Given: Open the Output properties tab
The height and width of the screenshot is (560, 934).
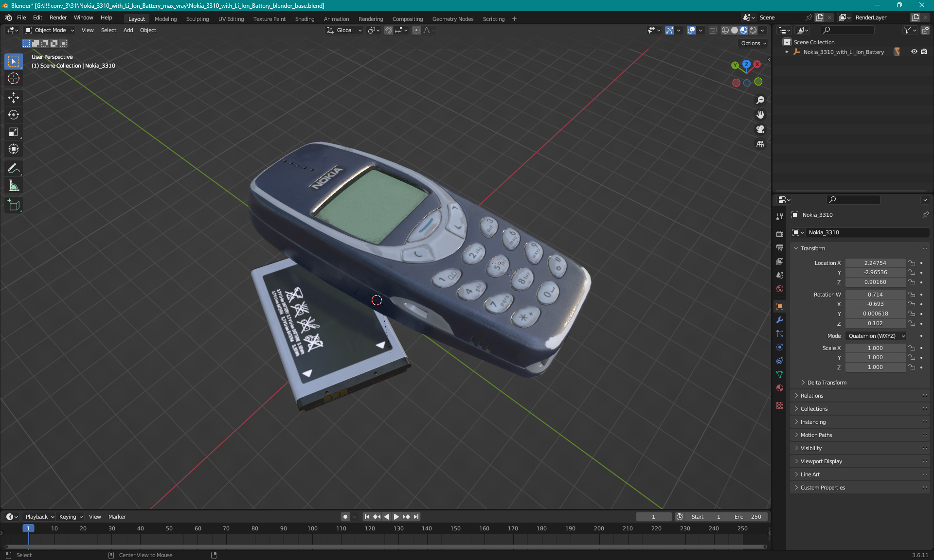Looking at the screenshot, I should [780, 247].
